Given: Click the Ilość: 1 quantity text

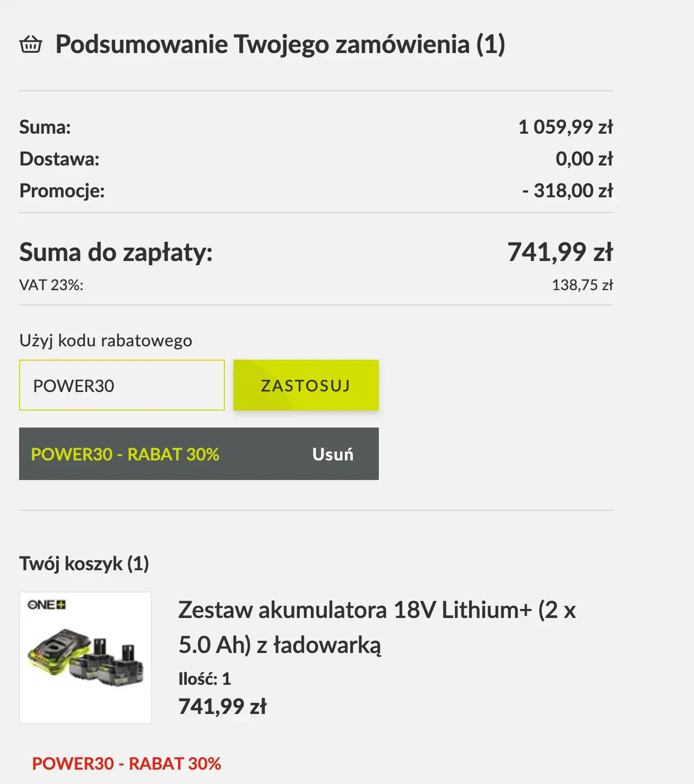Looking at the screenshot, I should click(204, 678).
